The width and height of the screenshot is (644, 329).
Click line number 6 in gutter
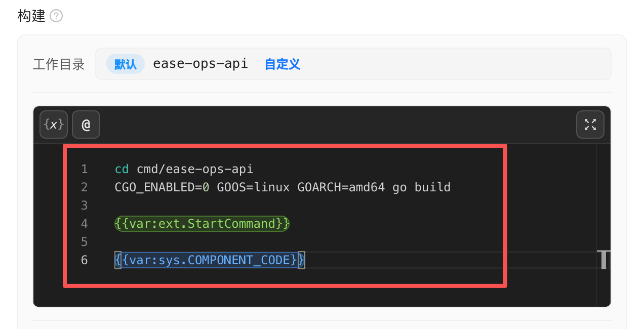tap(84, 260)
